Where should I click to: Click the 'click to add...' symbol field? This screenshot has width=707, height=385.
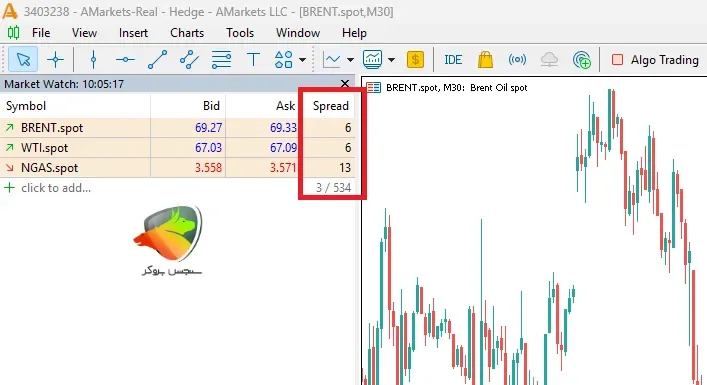point(56,188)
